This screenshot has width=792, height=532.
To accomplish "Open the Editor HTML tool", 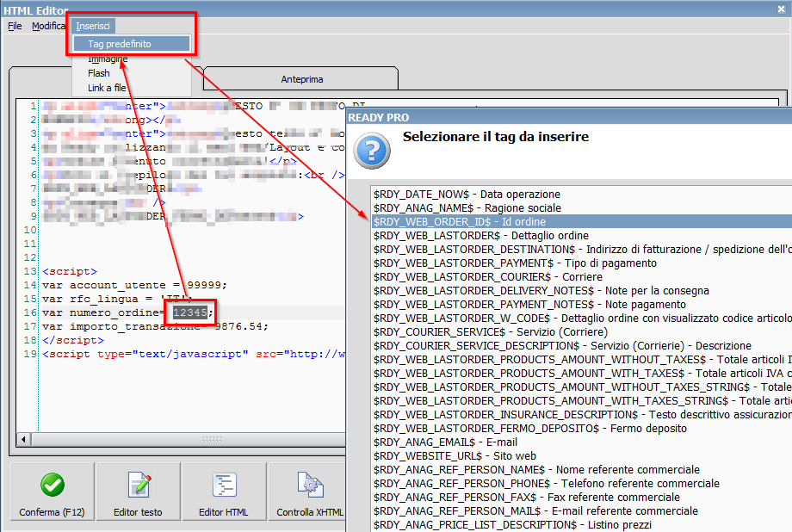I will [224, 491].
